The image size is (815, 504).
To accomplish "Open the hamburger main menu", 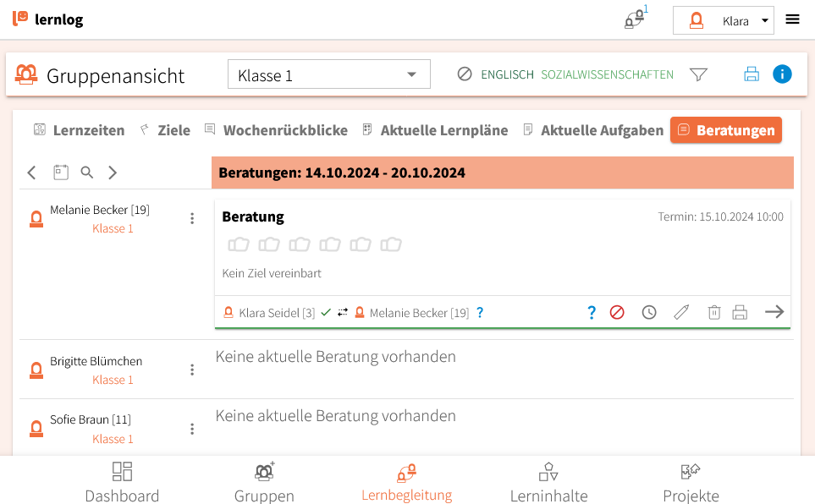I will tap(792, 19).
